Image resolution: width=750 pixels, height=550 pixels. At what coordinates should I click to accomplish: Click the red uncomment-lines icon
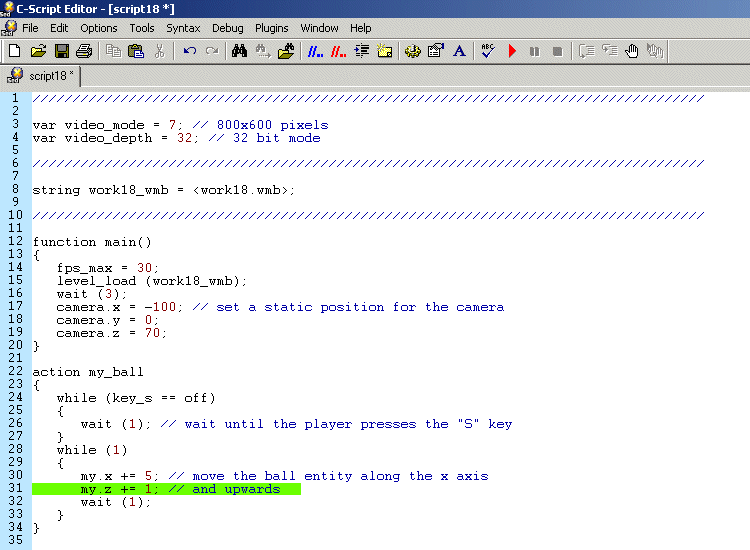click(x=339, y=50)
